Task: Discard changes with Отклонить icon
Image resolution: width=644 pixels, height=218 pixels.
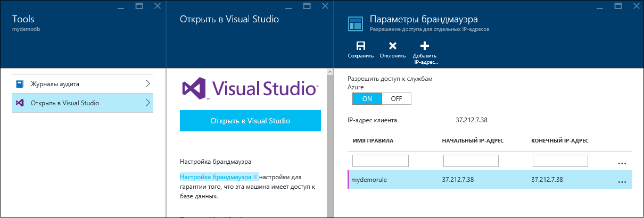Action: coord(393,46)
